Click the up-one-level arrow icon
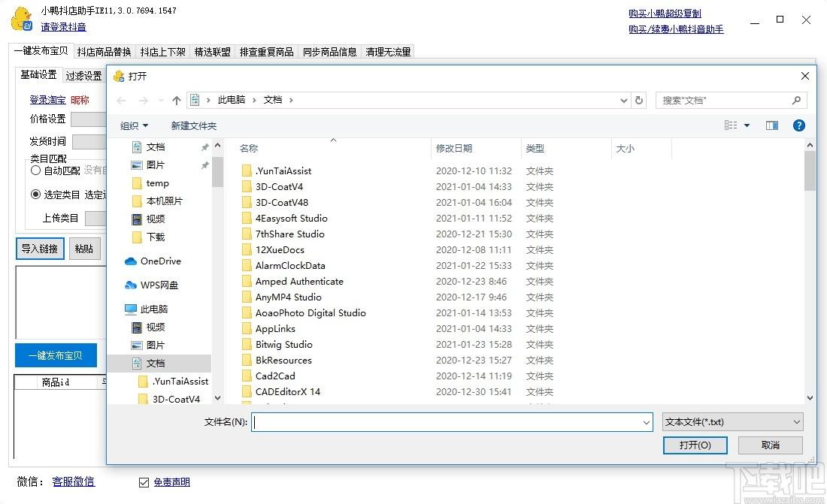The height and width of the screenshot is (504, 827). pos(176,100)
